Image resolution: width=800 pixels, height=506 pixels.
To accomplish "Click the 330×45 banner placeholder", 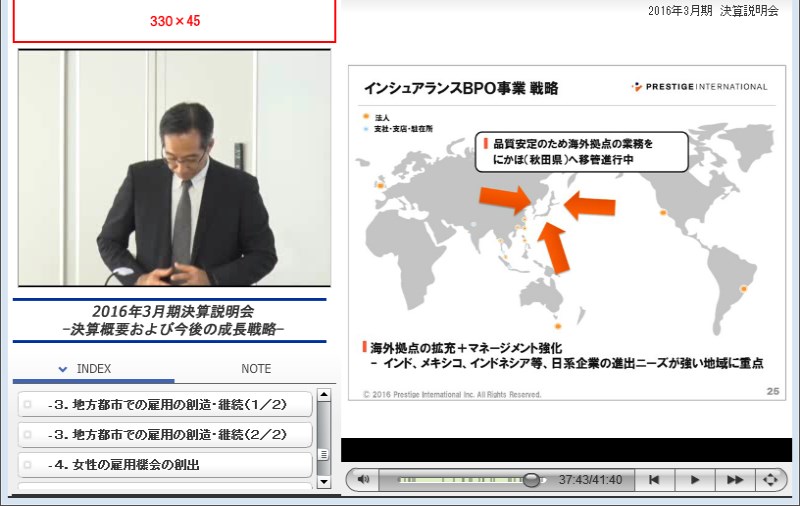I will 174,21.
